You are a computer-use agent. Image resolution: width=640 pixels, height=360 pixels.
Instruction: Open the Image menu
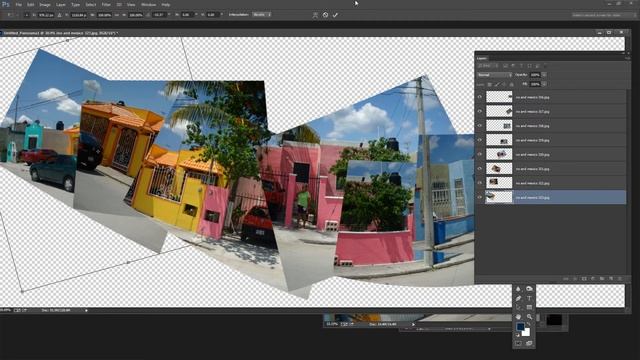[45, 4]
